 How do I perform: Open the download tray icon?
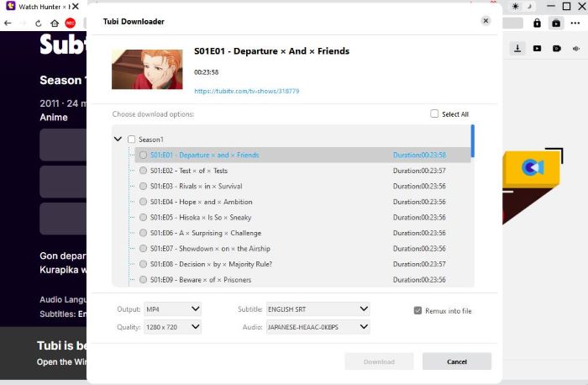[x=518, y=48]
